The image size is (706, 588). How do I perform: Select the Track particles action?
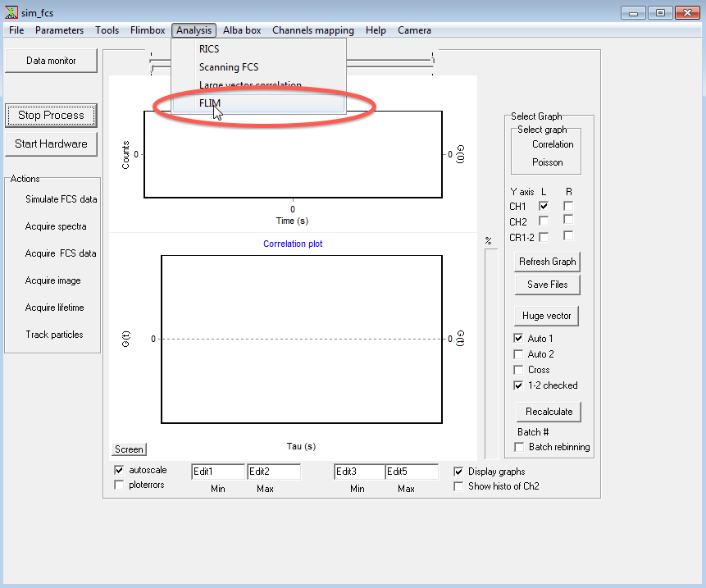[54, 335]
